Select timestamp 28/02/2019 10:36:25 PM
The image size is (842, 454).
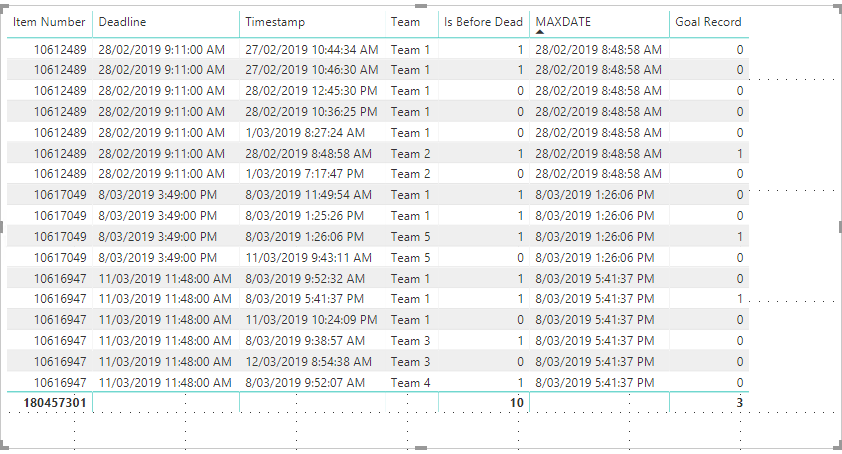pos(311,112)
